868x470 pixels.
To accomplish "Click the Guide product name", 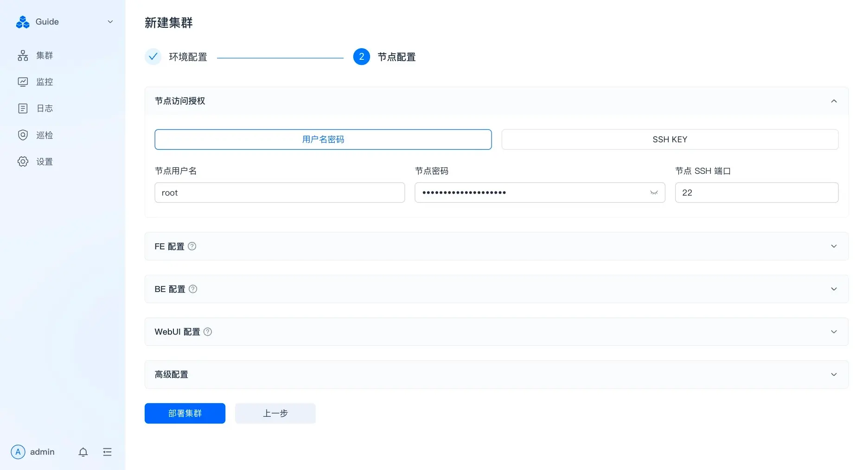I will click(x=47, y=22).
